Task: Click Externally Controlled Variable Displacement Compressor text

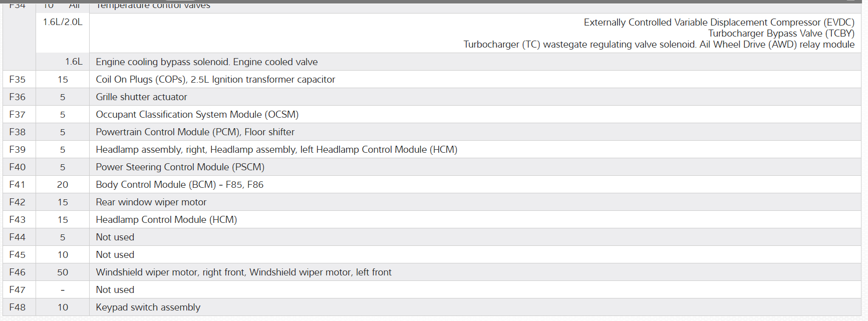Action: (x=719, y=23)
